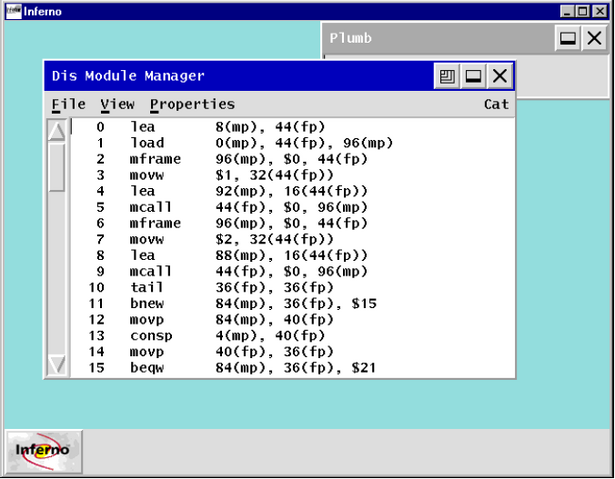Close the Dis Module Manager window

499,76
